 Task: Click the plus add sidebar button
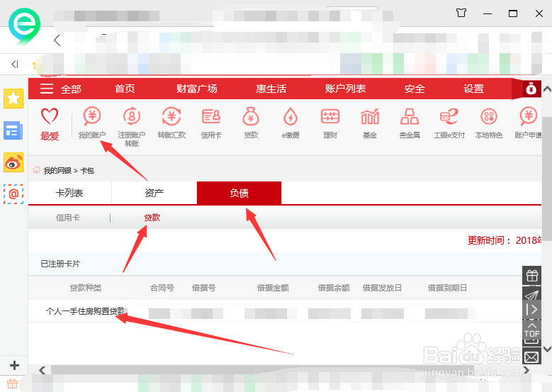point(14,365)
